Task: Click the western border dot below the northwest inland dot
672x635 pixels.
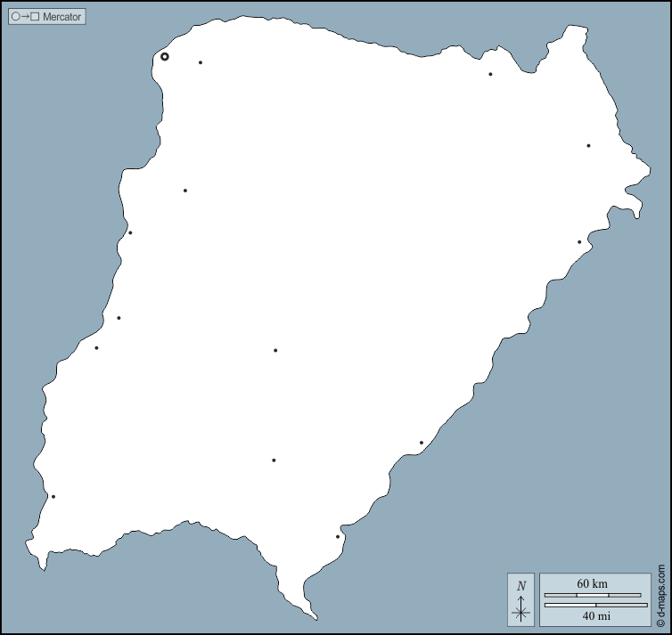Action: coord(130,232)
